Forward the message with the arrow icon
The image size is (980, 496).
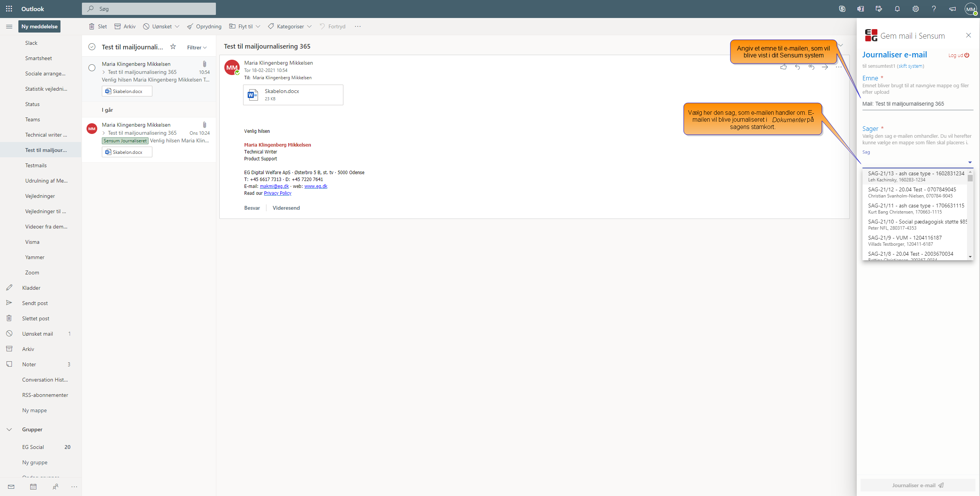point(825,67)
